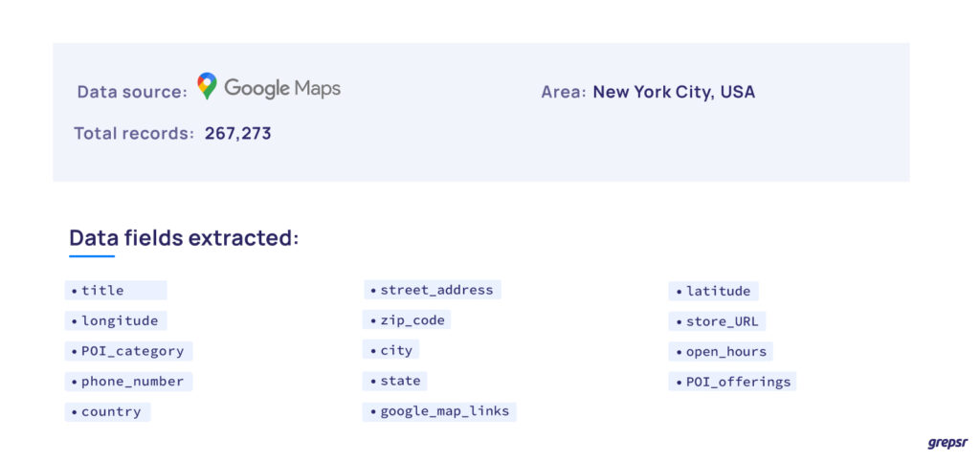Screen dimensions: 980x461
Task: Select the state field tag
Action: coord(395,381)
